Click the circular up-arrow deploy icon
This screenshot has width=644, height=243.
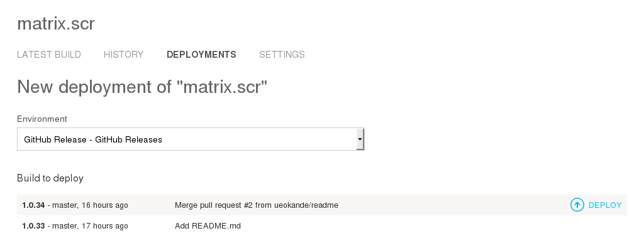[577, 205]
